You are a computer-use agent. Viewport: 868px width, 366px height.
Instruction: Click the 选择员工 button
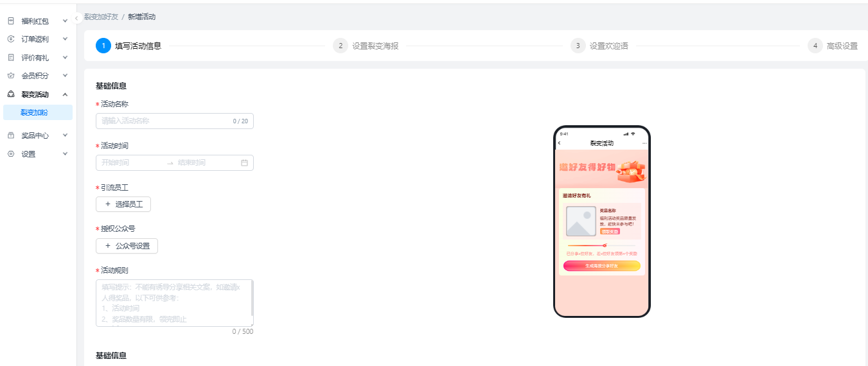pos(123,204)
